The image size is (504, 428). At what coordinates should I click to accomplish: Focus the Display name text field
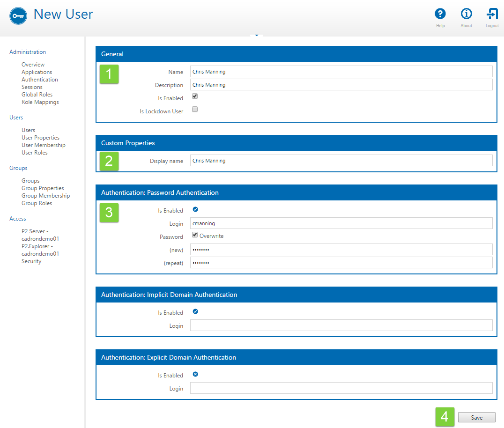pos(341,161)
